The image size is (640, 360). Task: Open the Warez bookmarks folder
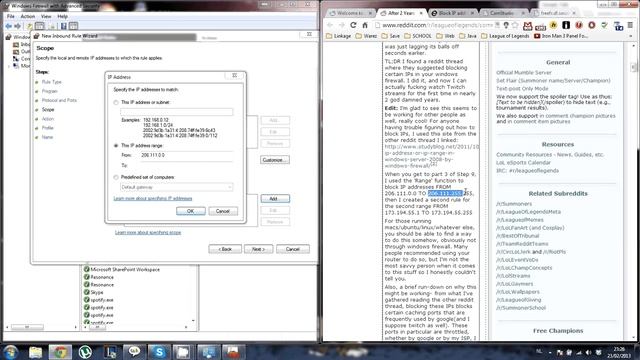coord(366,36)
